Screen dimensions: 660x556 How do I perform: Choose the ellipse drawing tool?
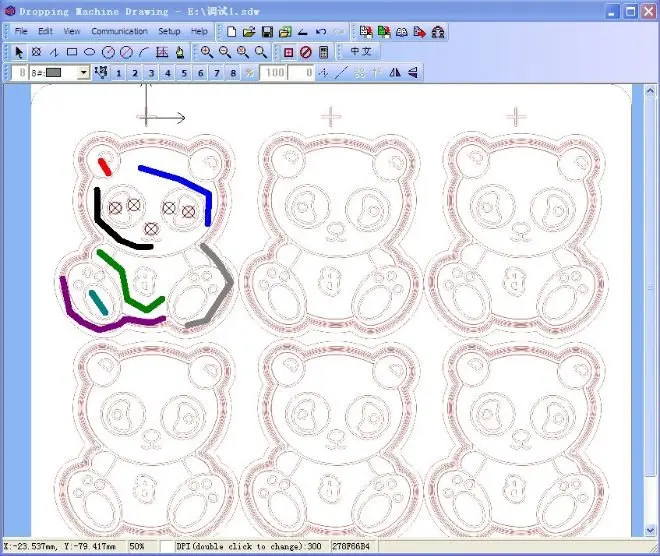[90, 52]
